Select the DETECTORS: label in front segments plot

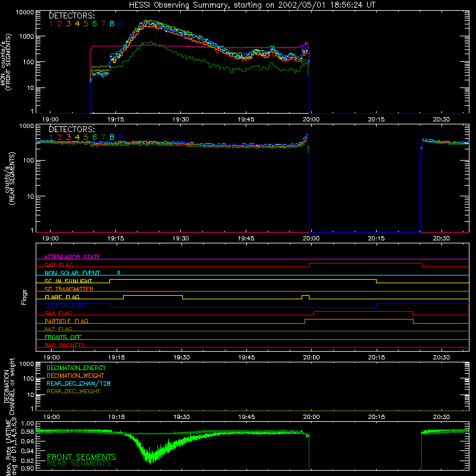click(71, 16)
